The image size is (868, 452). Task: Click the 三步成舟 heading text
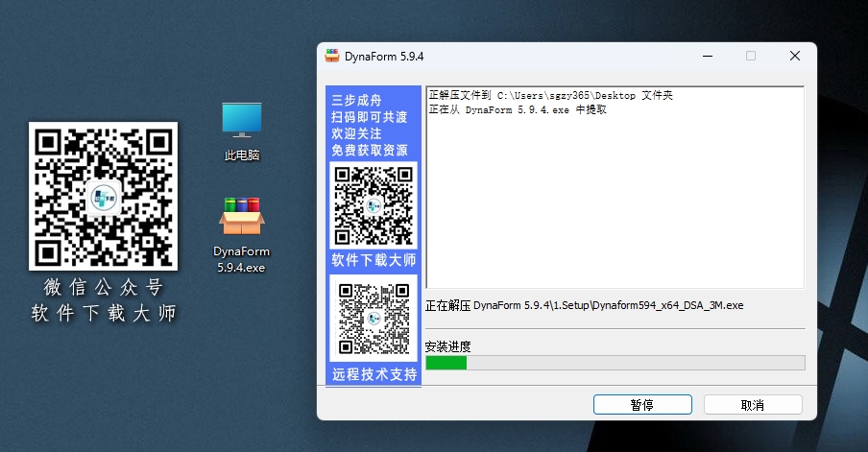[356, 100]
